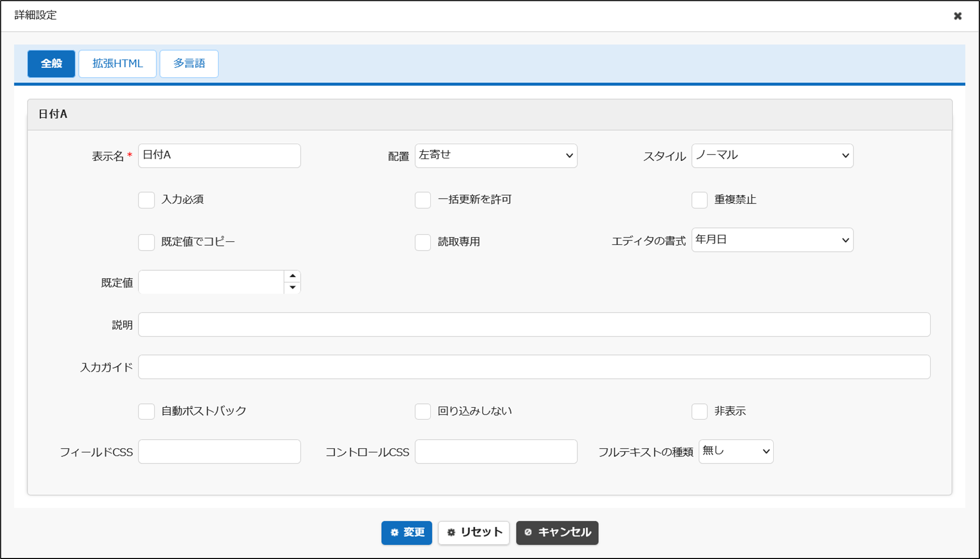Click the フィールドCSS input field

point(219,452)
